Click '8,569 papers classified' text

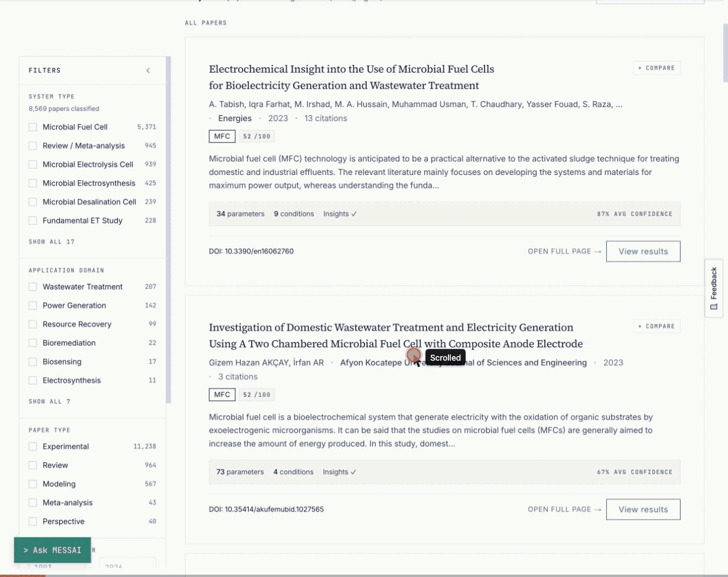point(64,109)
